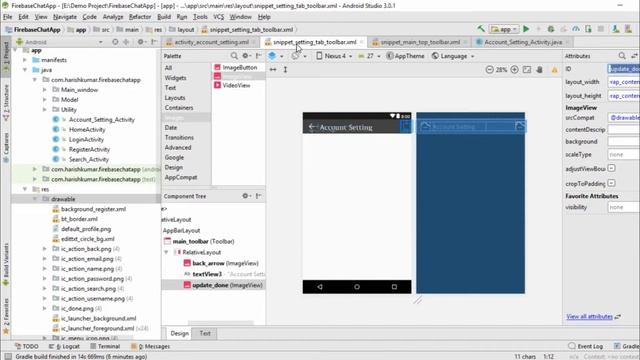Click the View all attributes link
This screenshot has height=360, width=640.
(x=589, y=317)
